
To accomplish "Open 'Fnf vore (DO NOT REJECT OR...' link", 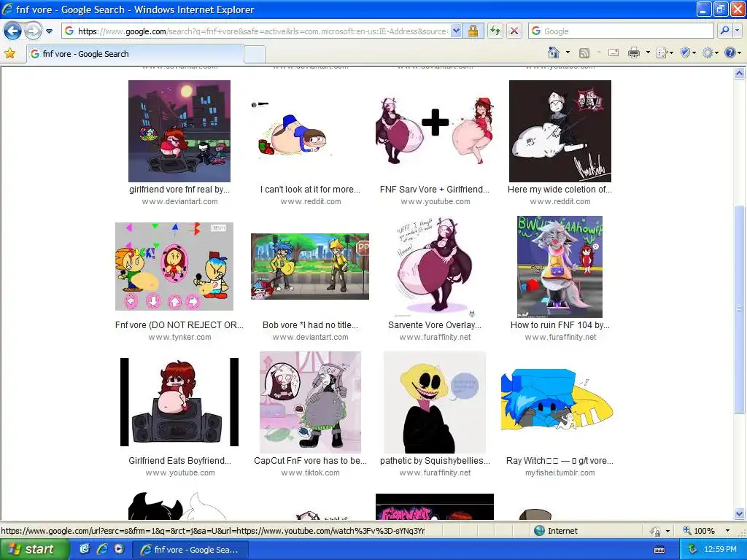I will click(x=179, y=325).
